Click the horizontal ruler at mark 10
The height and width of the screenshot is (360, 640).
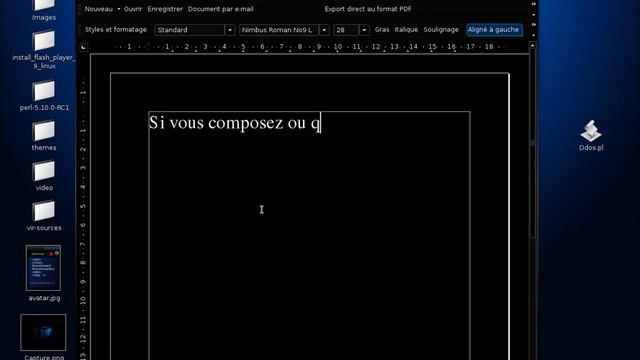tap(338, 47)
